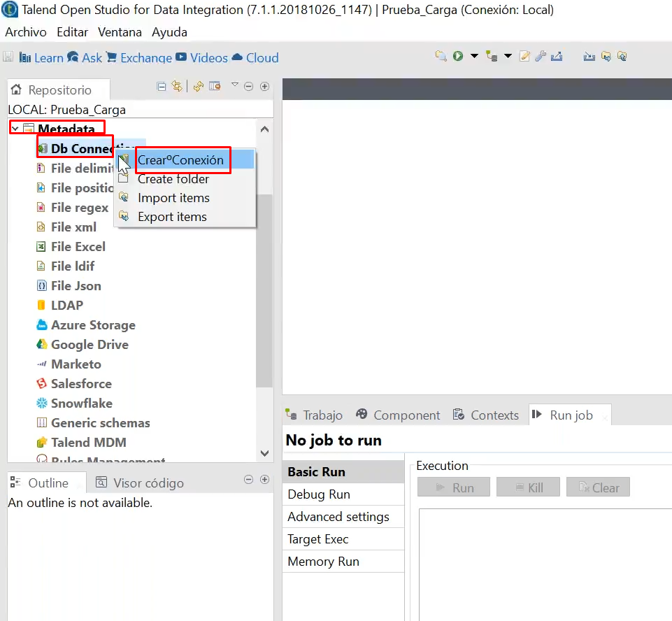Image resolution: width=672 pixels, height=621 pixels.
Task: Open the Ventana menu
Action: pyautogui.click(x=120, y=32)
